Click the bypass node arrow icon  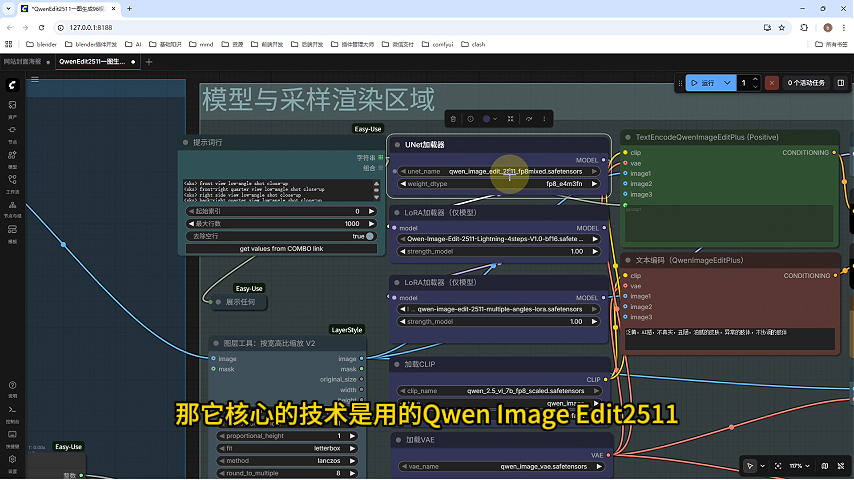[x=528, y=119]
